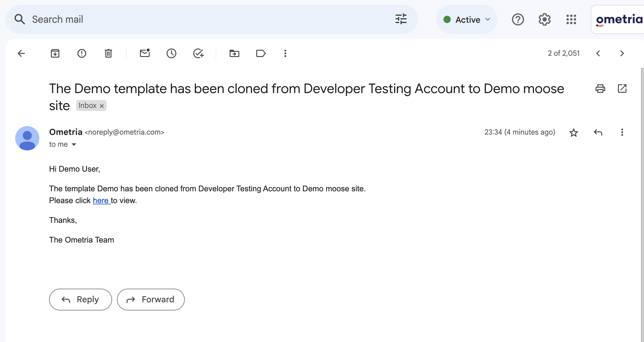Click the page scrollbar on the right edge
This screenshot has height=342, width=644.
[642, 205]
